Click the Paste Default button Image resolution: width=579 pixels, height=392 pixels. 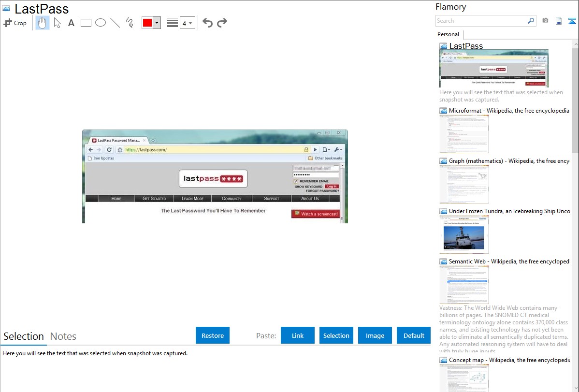[x=414, y=335]
